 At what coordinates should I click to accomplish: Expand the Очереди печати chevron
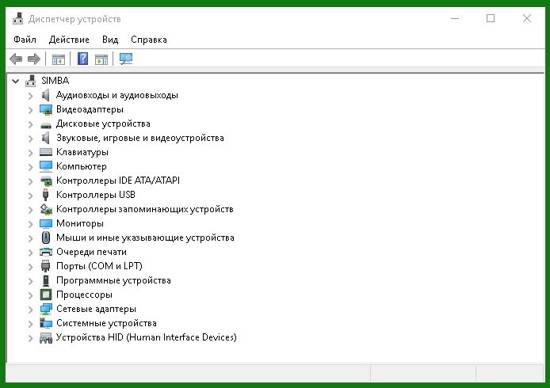(31, 252)
